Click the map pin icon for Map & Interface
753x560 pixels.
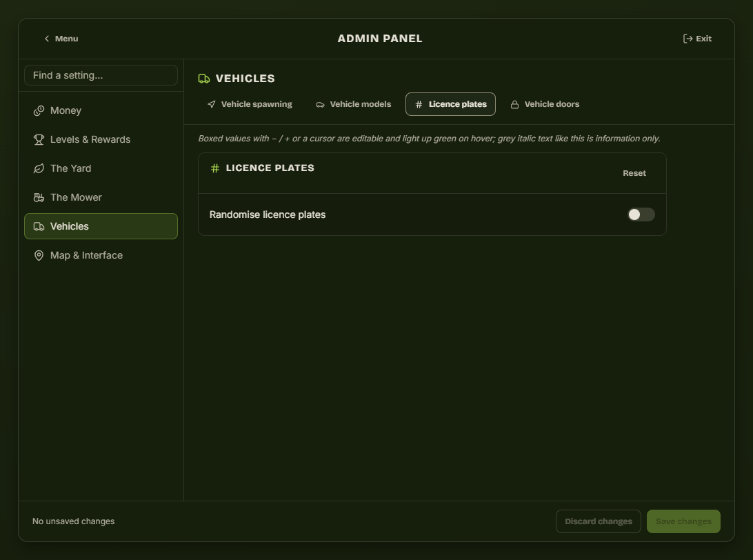coord(39,255)
